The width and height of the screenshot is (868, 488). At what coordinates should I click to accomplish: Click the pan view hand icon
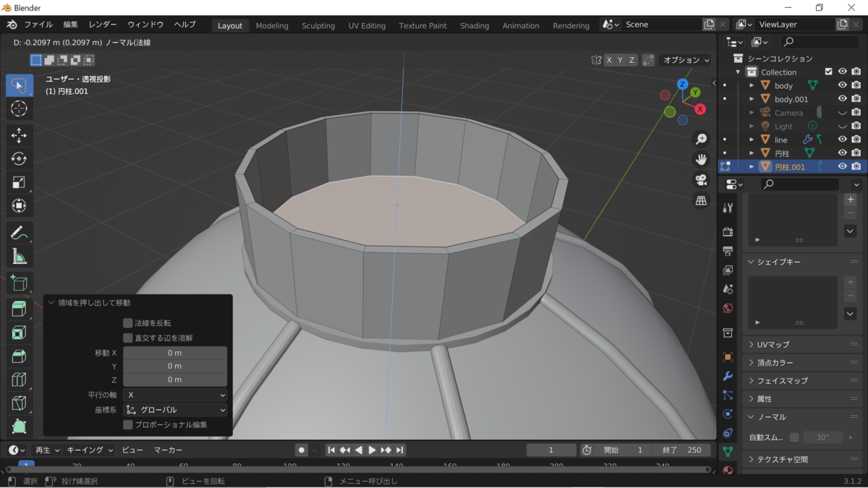701,159
